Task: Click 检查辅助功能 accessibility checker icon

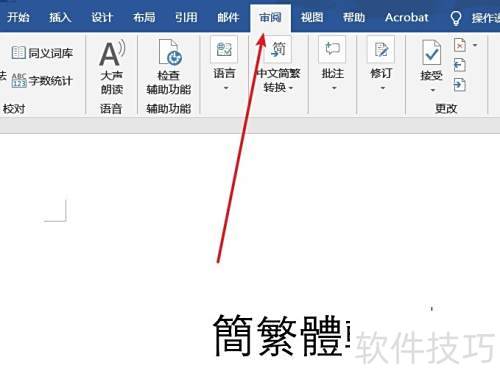Action: (x=170, y=52)
